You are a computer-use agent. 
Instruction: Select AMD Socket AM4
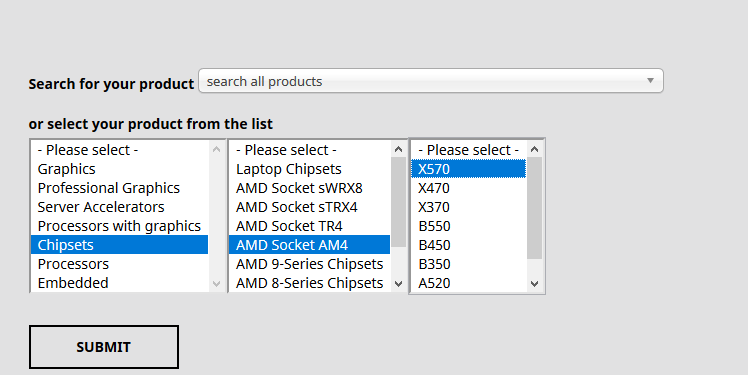[310, 245]
